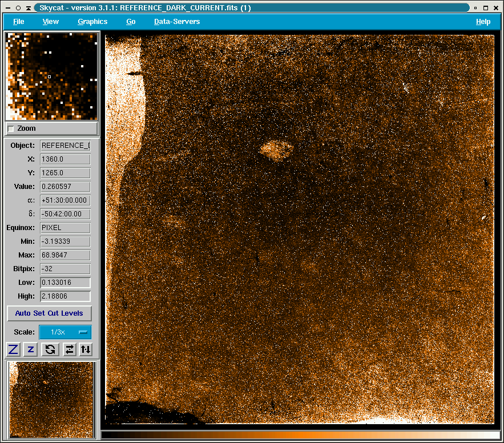Click the High cut level input field
This screenshot has height=443, width=504.
coord(65,296)
